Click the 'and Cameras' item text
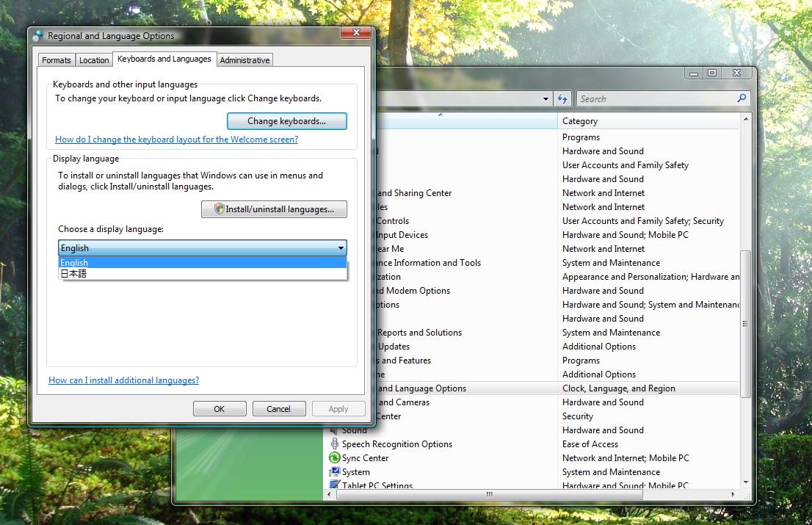 (x=403, y=402)
